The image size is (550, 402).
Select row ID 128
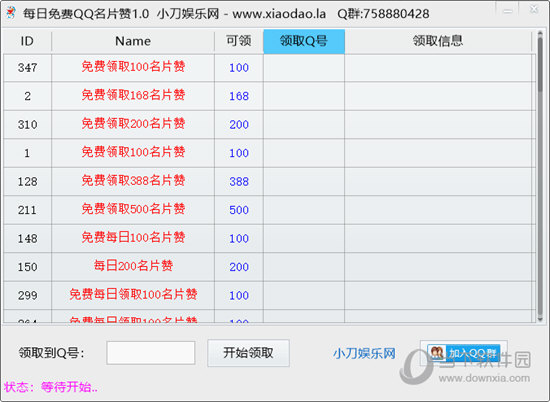pyautogui.click(x=269, y=181)
